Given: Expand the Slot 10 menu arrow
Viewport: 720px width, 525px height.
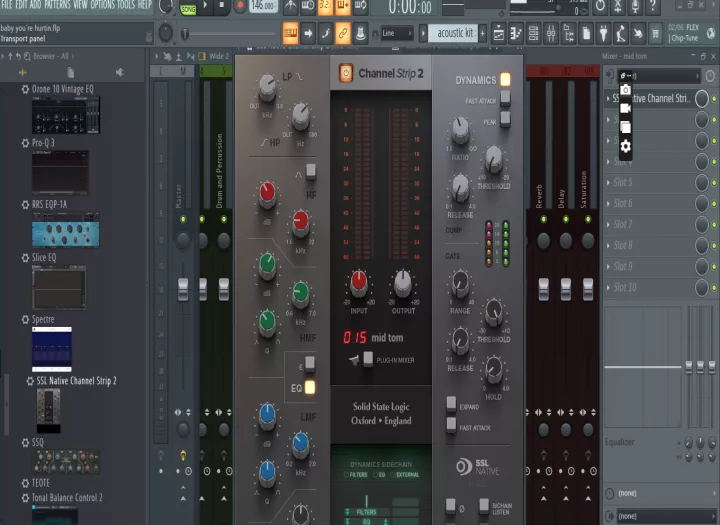Looking at the screenshot, I should [608, 288].
